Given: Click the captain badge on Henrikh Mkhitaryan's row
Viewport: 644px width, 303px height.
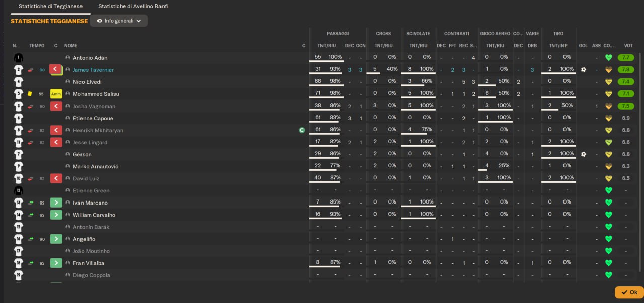Looking at the screenshot, I should (302, 130).
